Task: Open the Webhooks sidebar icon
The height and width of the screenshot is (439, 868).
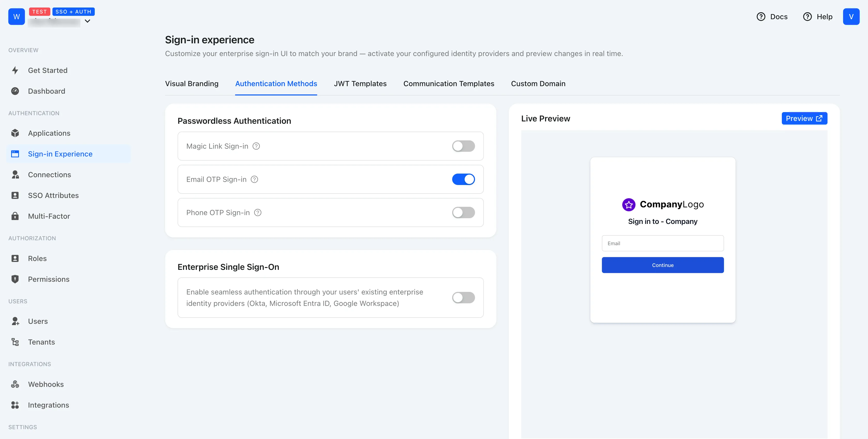Action: click(15, 384)
